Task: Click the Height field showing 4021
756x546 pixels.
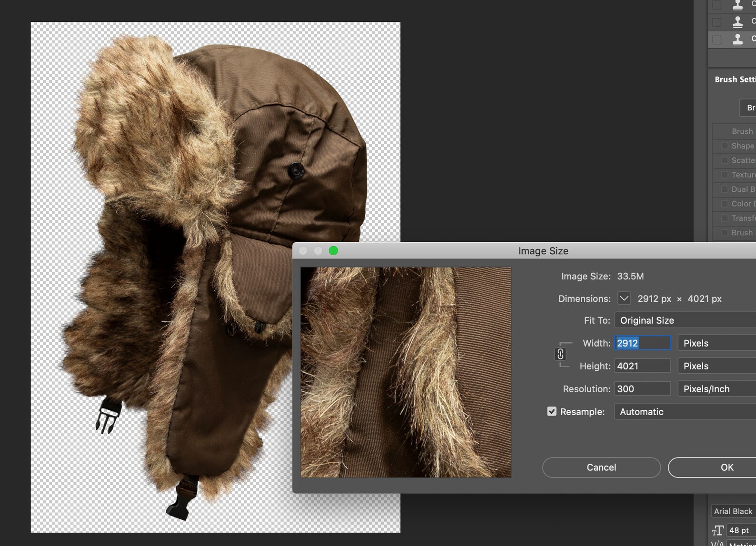Action: pos(643,366)
